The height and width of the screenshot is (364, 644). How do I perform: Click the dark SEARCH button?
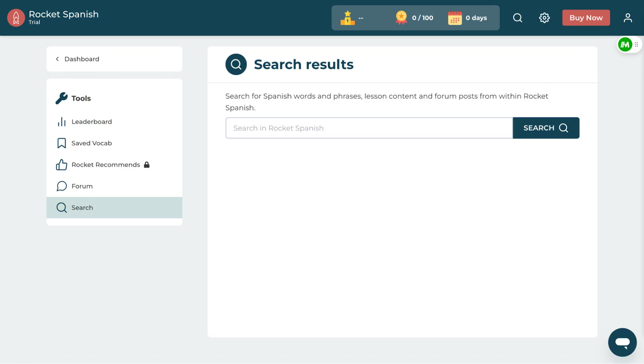[x=546, y=128]
